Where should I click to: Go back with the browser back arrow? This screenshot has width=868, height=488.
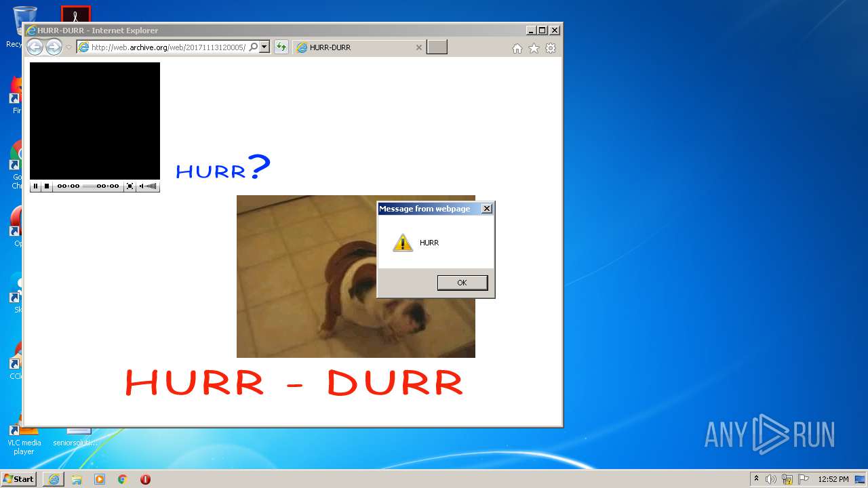click(x=35, y=47)
